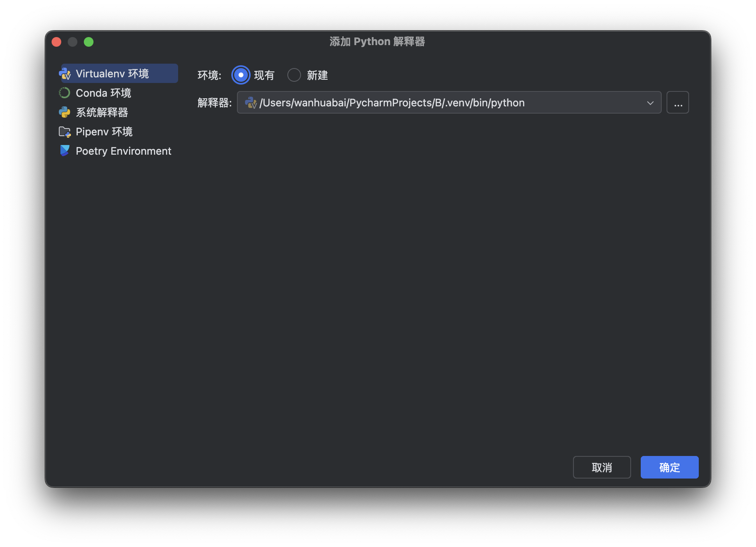Close the dialog with the red button

pos(56,42)
